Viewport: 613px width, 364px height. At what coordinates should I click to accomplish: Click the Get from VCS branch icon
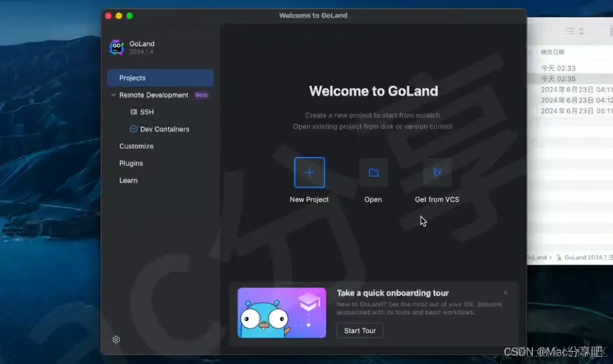click(x=437, y=172)
